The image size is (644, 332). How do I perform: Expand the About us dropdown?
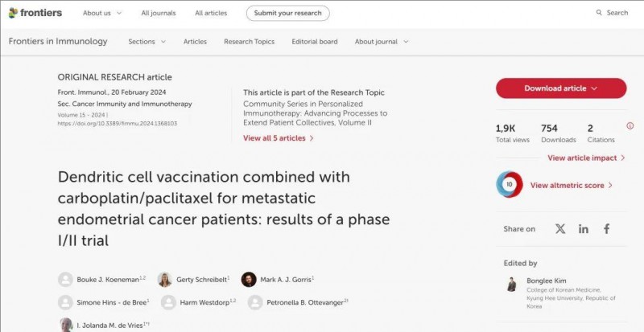(102, 13)
